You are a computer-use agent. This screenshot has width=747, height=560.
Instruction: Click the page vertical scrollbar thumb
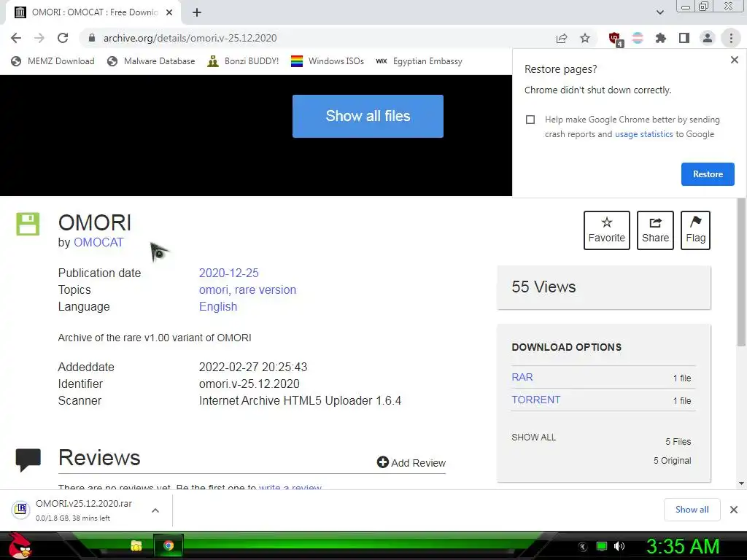coord(741,271)
